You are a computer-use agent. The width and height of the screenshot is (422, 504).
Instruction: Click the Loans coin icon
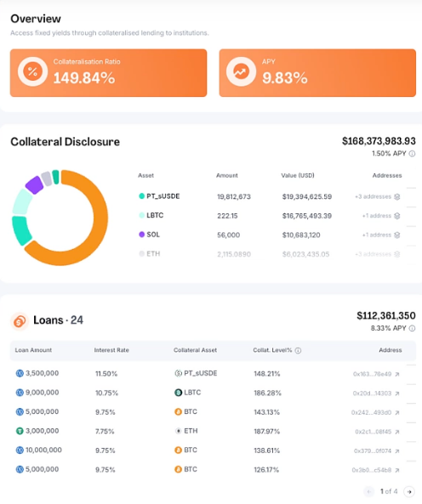pyautogui.click(x=20, y=320)
